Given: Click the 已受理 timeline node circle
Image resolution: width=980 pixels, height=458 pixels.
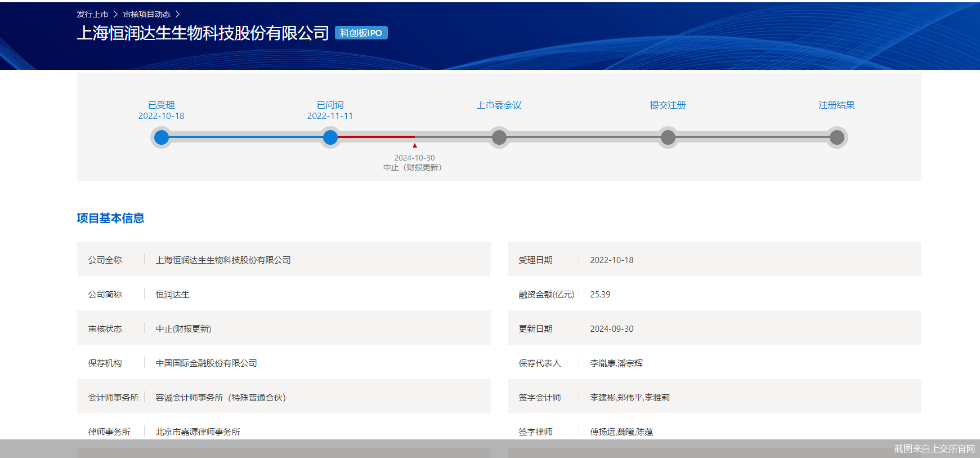Looking at the screenshot, I should 162,137.
